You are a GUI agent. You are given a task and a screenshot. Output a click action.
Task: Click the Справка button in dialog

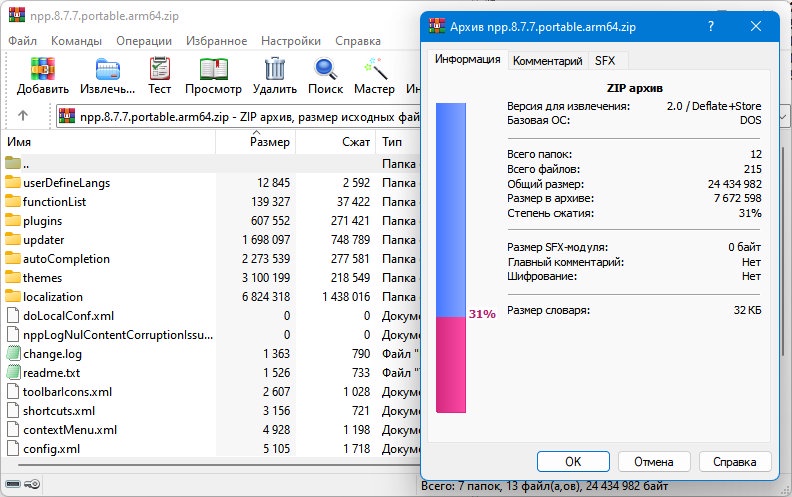point(735,462)
